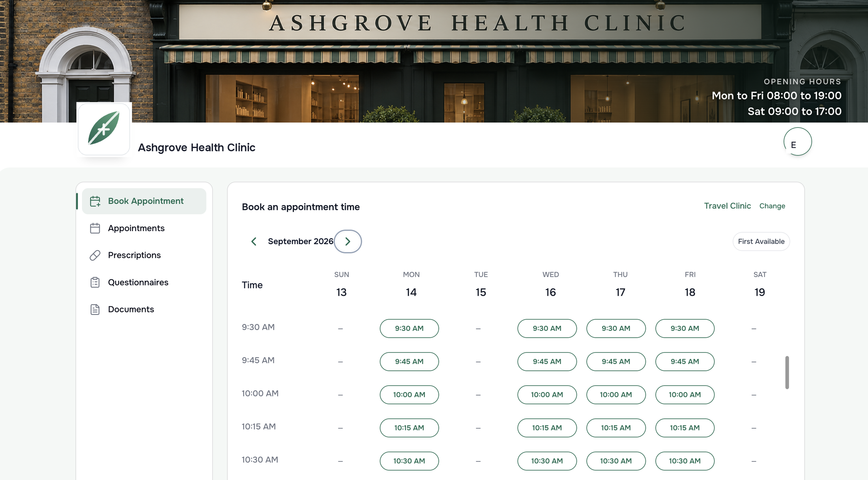The image size is (868, 480).
Task: Open Questionnaires in sidebar
Action: point(144,282)
